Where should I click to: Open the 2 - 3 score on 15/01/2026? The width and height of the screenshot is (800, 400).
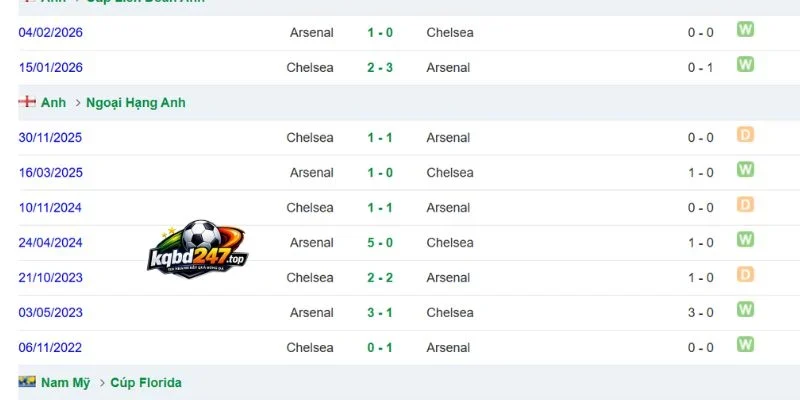(380, 68)
